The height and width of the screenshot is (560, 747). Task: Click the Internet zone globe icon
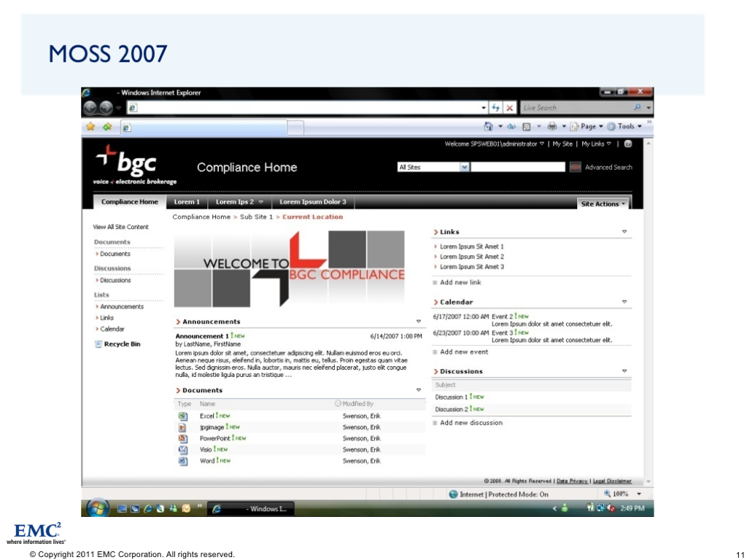tap(454, 494)
